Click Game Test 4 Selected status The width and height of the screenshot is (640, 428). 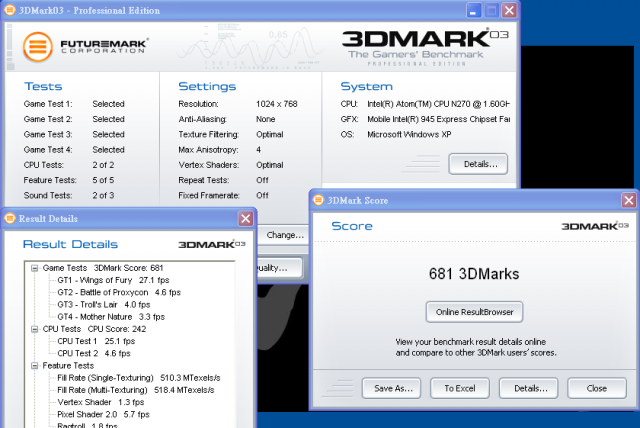108,150
